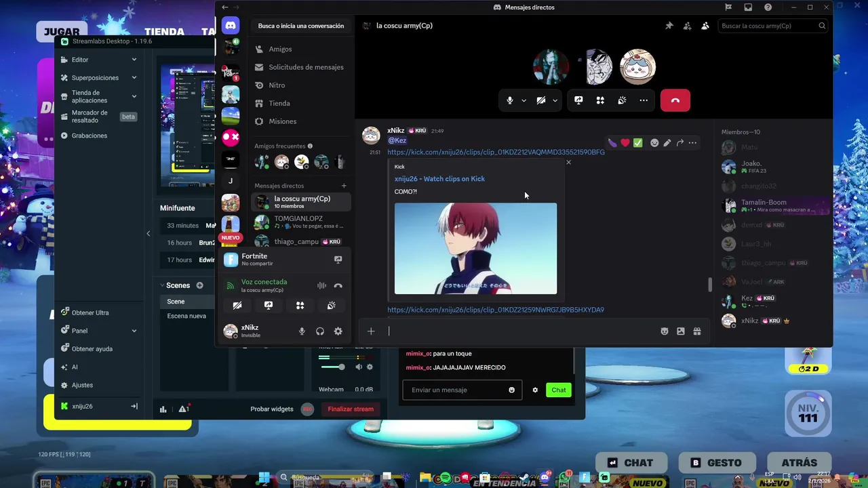Expand Panel menu in Streamlabs
The height and width of the screenshot is (488, 868).
point(99,331)
